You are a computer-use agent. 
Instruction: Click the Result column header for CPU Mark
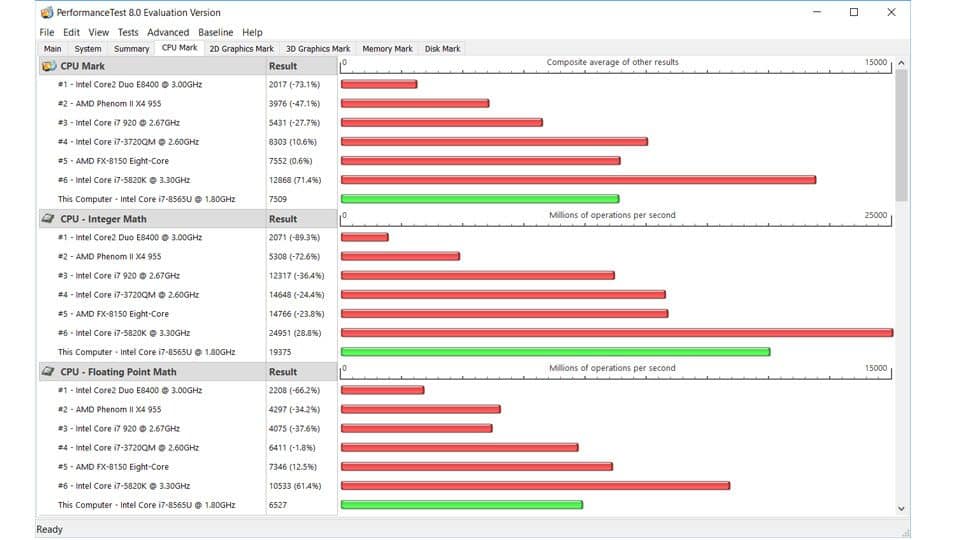coord(283,66)
